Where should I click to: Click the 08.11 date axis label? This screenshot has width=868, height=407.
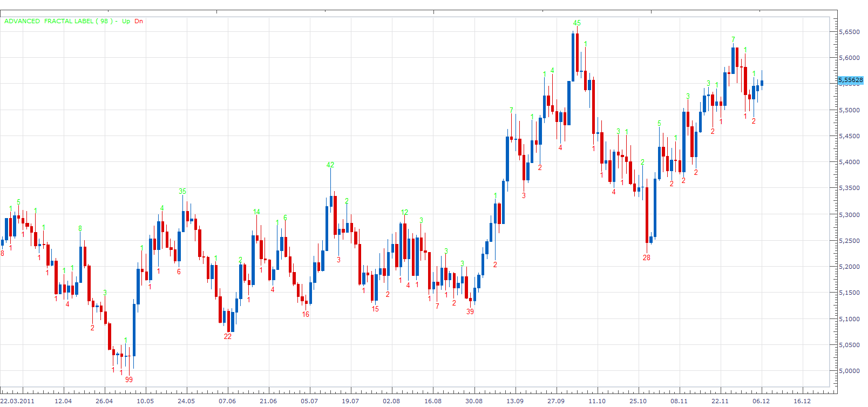pyautogui.click(x=679, y=401)
